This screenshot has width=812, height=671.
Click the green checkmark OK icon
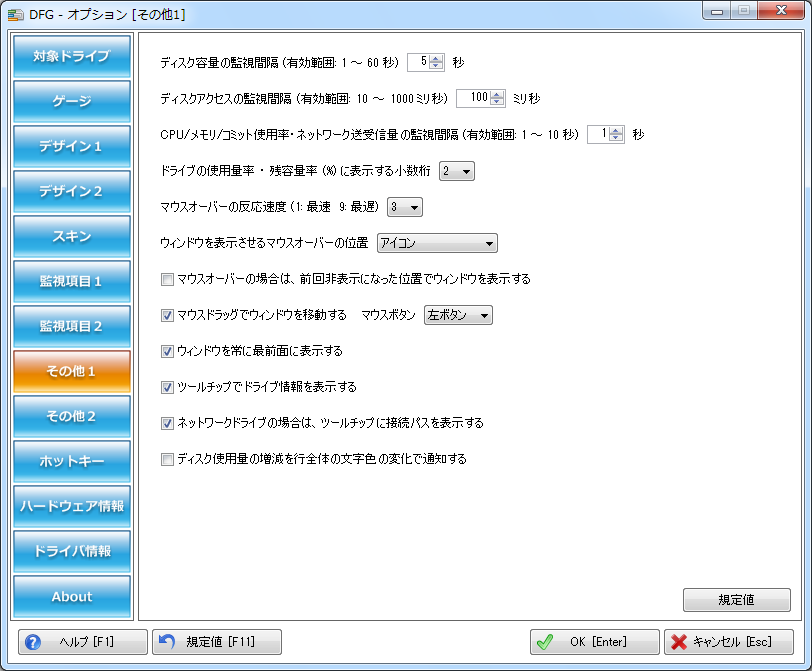pyautogui.click(x=544, y=642)
